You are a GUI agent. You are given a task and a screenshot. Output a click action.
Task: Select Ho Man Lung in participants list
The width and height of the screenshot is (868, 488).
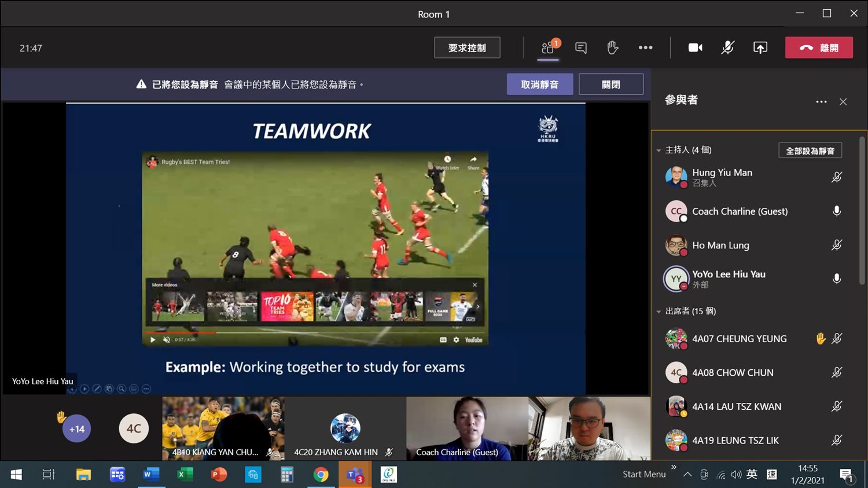click(754, 245)
